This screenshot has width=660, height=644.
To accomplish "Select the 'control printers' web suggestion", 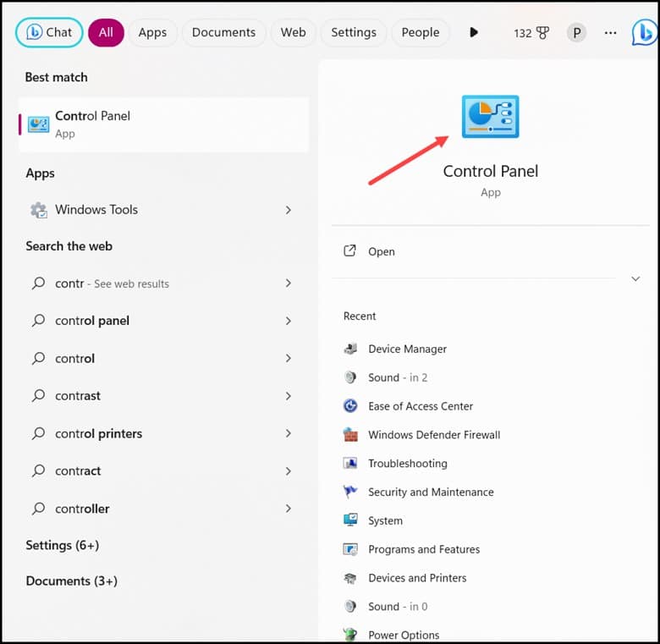I will click(x=164, y=433).
